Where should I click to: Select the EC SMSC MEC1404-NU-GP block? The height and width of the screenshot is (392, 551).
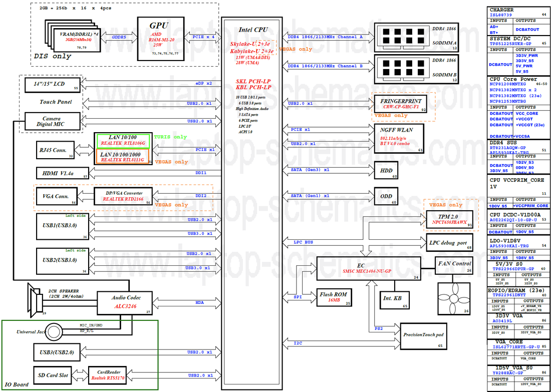coord(369,268)
